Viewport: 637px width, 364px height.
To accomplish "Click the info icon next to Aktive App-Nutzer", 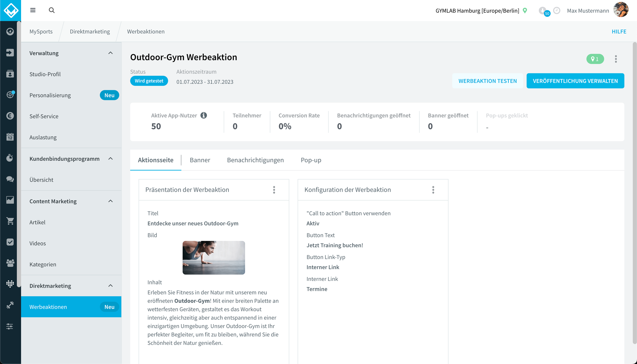I will 204,115.
